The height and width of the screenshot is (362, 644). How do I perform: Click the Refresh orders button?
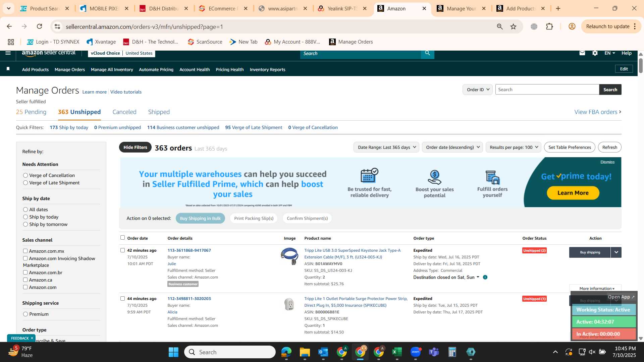(609, 147)
